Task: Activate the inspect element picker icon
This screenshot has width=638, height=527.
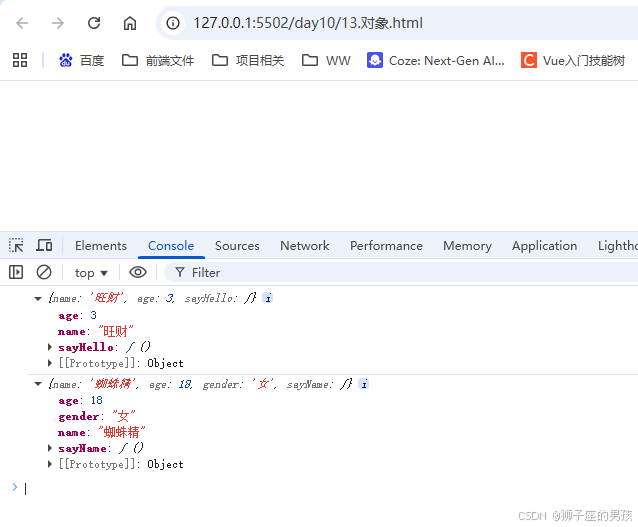Action: pos(16,245)
